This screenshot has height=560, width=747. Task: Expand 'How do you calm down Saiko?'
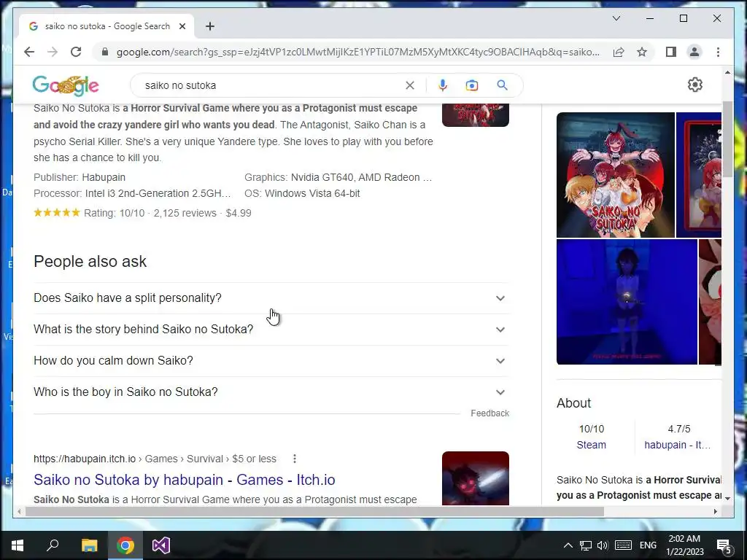coord(271,361)
